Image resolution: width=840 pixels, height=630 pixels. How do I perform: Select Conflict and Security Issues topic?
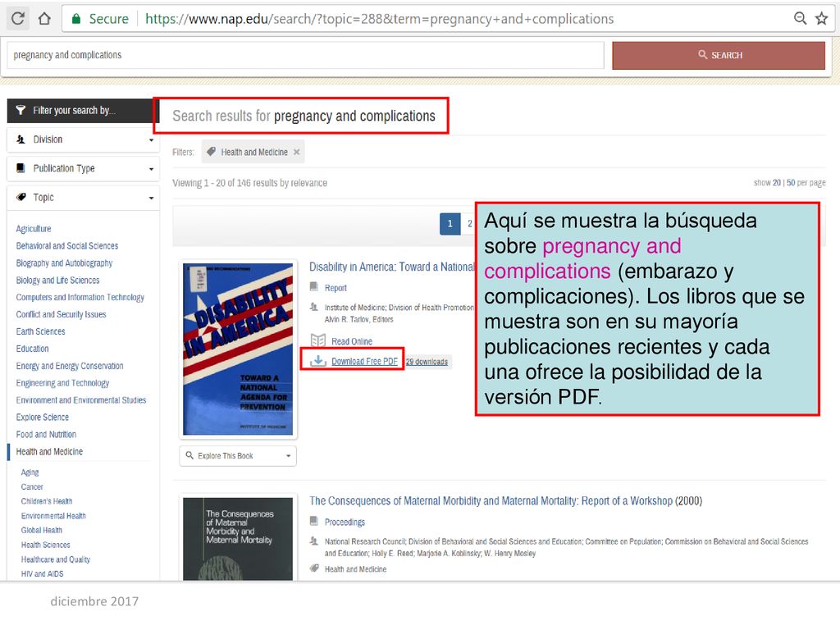click(x=61, y=314)
